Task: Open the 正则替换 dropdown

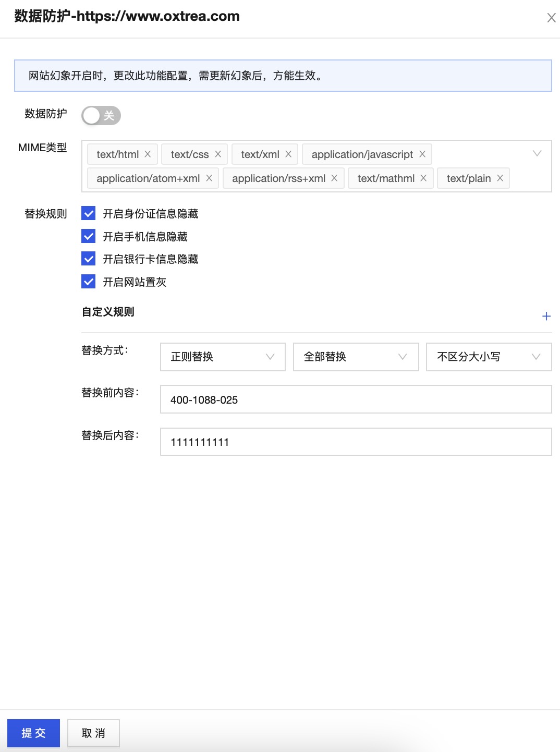Action: [x=223, y=357]
